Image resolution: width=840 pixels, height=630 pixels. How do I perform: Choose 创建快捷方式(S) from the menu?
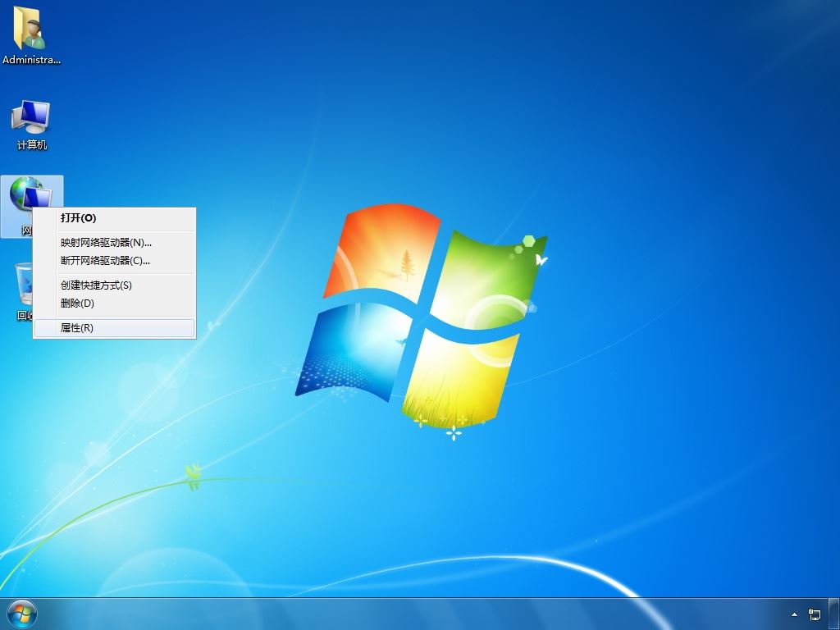[x=114, y=285]
